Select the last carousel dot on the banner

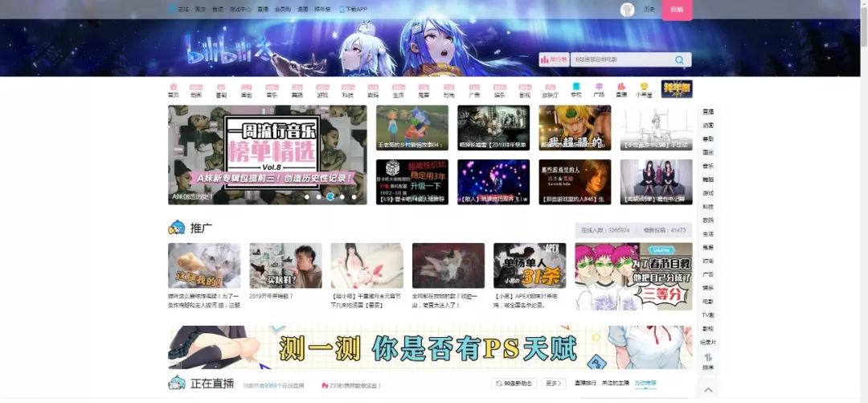pos(354,197)
